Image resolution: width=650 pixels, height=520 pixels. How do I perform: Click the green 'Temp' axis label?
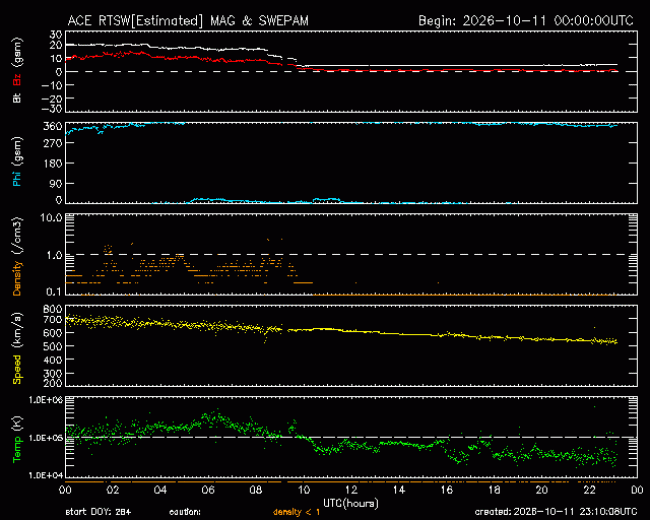coord(17,449)
